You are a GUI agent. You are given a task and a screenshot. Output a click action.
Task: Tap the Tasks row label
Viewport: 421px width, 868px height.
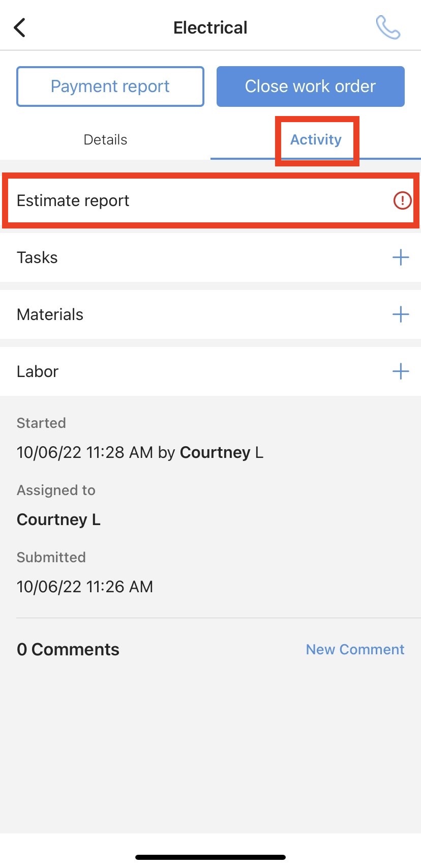(x=37, y=257)
